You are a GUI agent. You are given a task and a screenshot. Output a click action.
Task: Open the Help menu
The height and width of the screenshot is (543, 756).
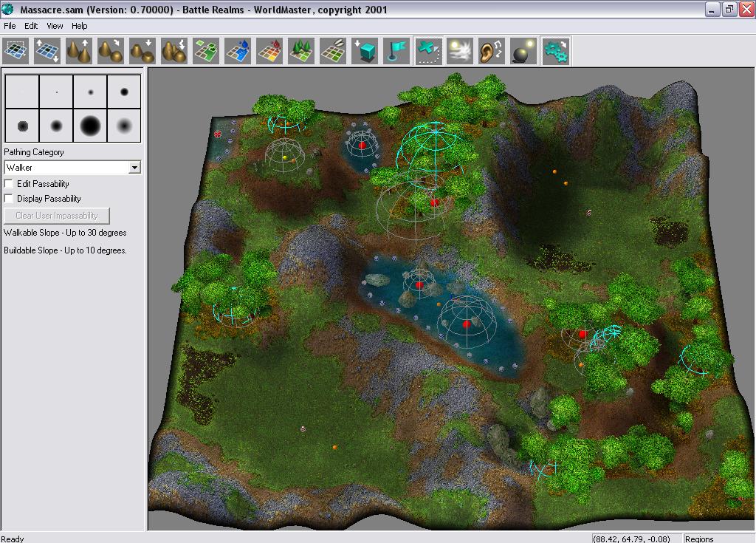[x=80, y=26]
